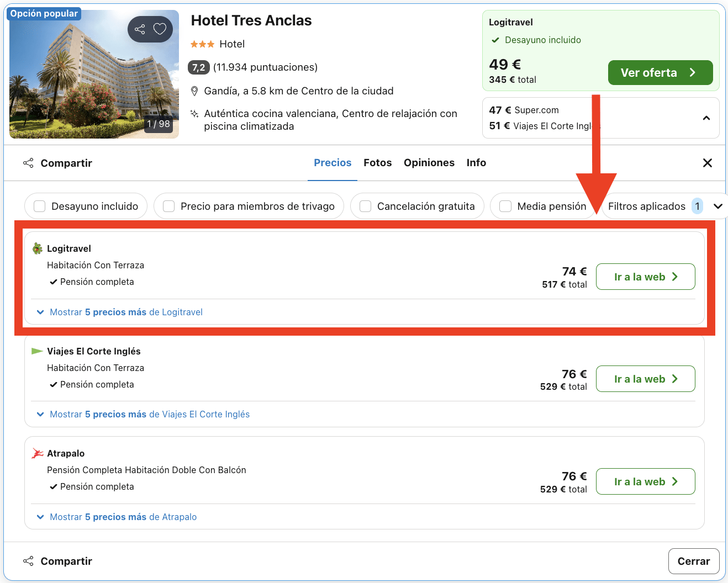Switch to the Fotos tab
Screen dimensions: 728x583
click(x=378, y=163)
